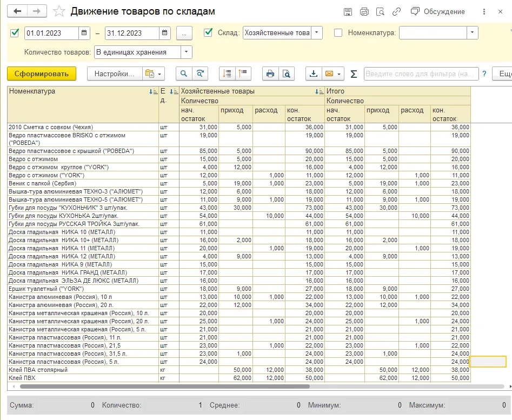Open the Обсуждение discussion
This screenshot has width=512, height=420.
pos(437,12)
